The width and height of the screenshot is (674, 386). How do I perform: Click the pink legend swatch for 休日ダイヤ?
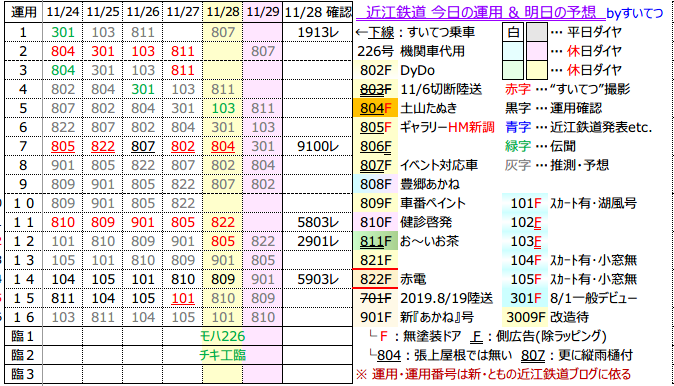pyautogui.click(x=536, y=51)
